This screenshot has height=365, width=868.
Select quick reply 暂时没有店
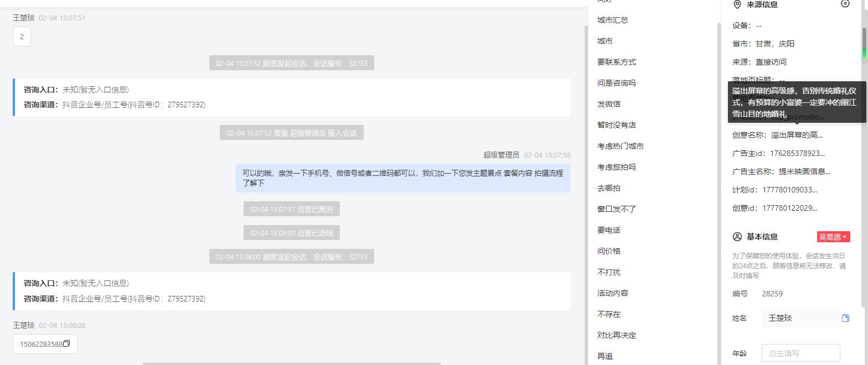pos(617,125)
